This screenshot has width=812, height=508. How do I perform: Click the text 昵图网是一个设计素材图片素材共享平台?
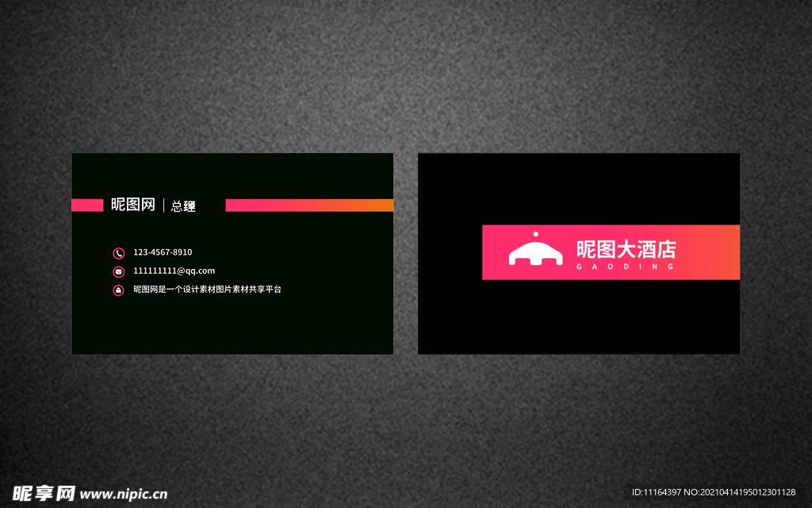(207, 289)
